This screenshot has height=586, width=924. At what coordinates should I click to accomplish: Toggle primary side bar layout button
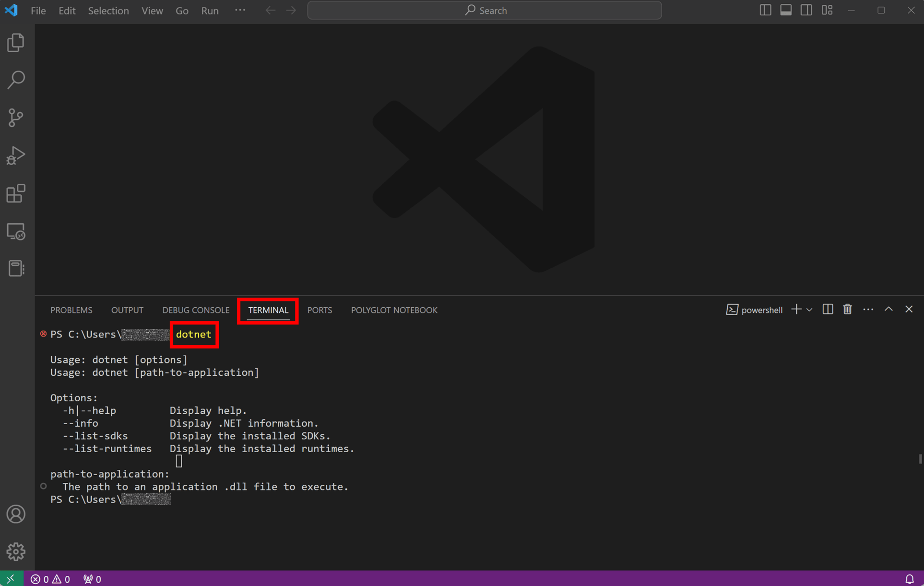click(x=765, y=10)
